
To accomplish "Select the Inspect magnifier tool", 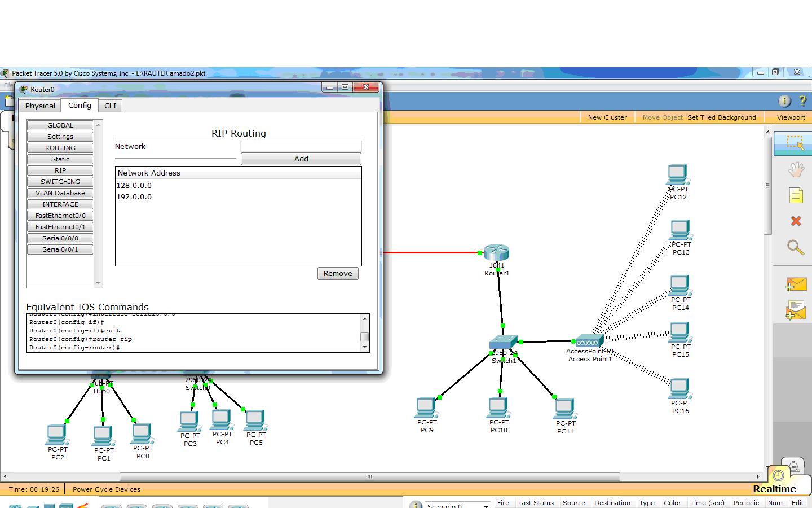I will point(796,247).
